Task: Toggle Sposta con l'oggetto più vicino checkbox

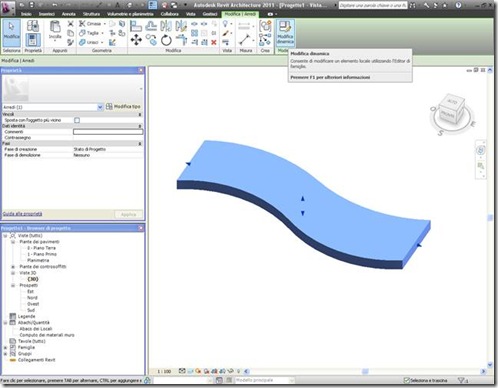Action: 77,120
